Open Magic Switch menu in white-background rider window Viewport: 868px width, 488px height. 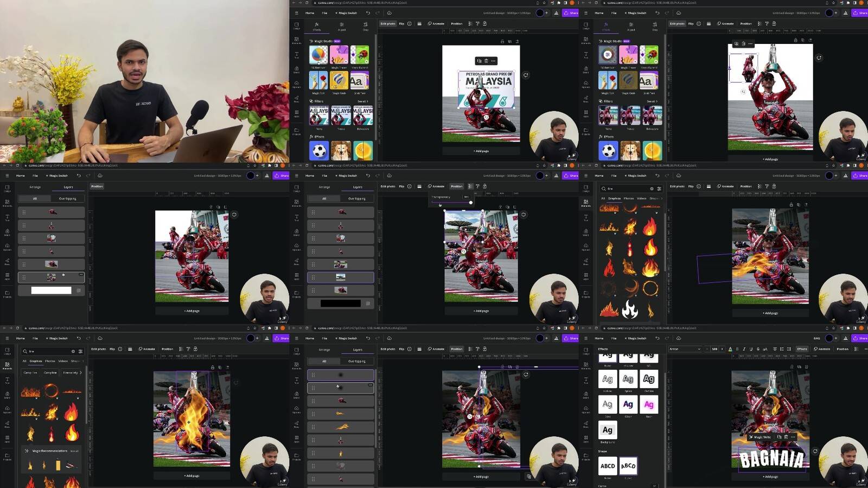click(636, 13)
